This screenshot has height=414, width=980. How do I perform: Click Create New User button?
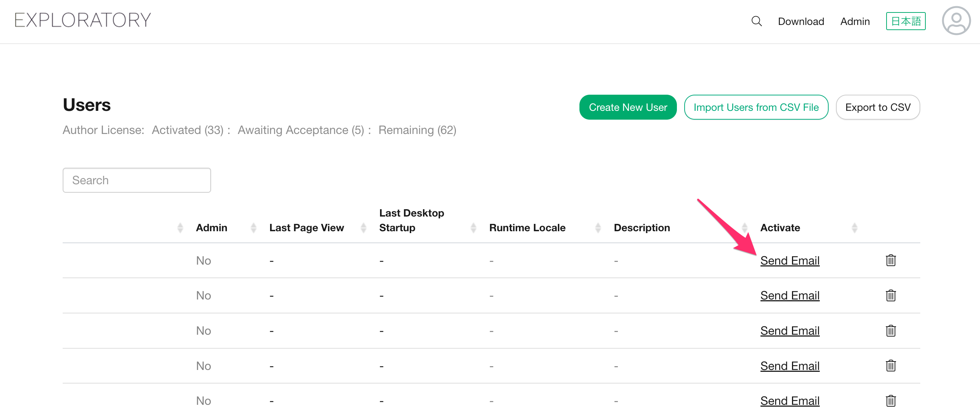tap(628, 108)
